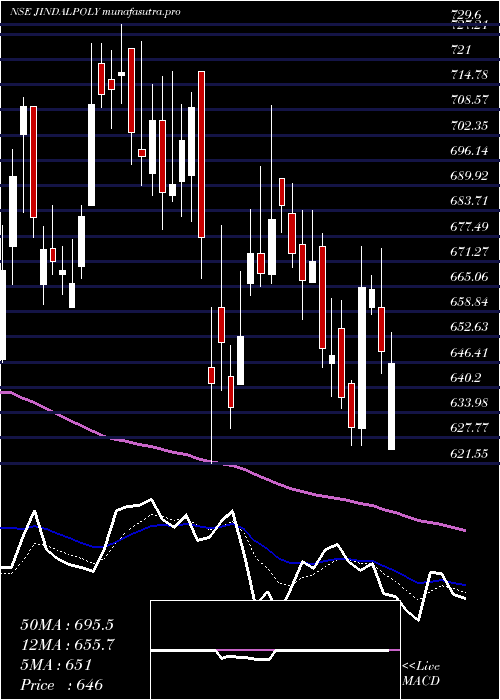Click the last white candlestick on the right
Viewport: 500px width, 700px height.
click(392, 406)
